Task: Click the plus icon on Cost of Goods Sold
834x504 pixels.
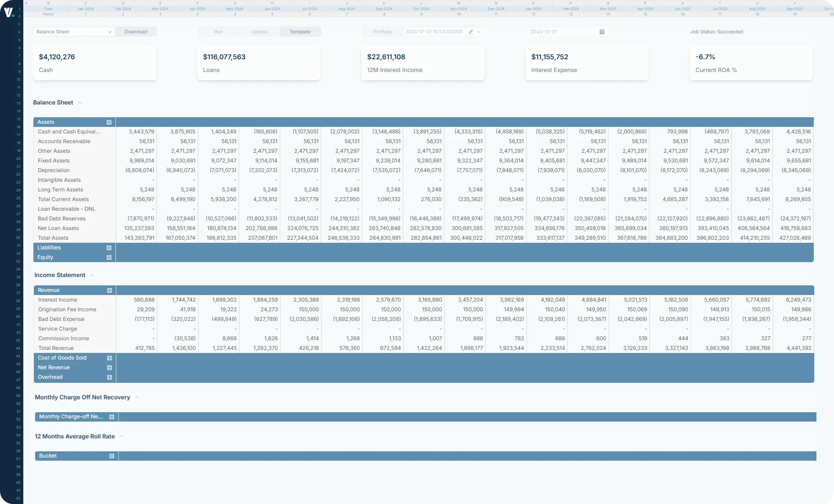Action: click(x=109, y=358)
